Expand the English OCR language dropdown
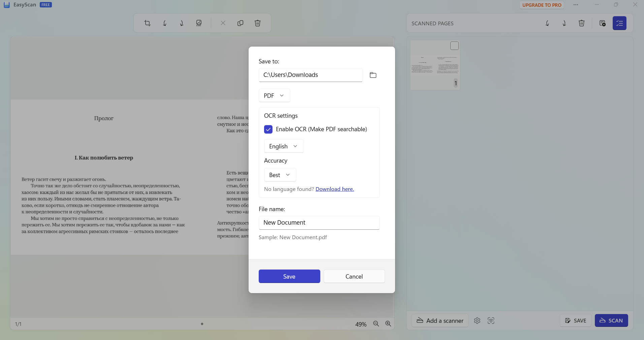 [283, 146]
